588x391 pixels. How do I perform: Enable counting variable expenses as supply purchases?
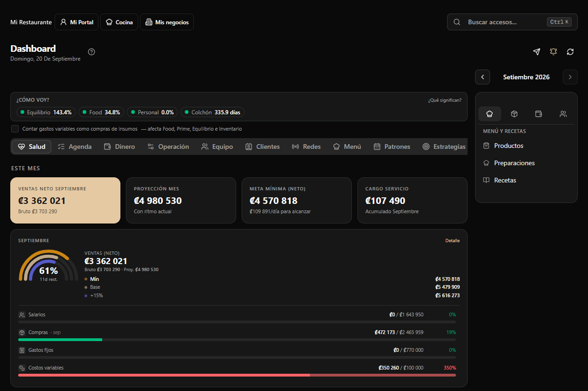[15, 129]
